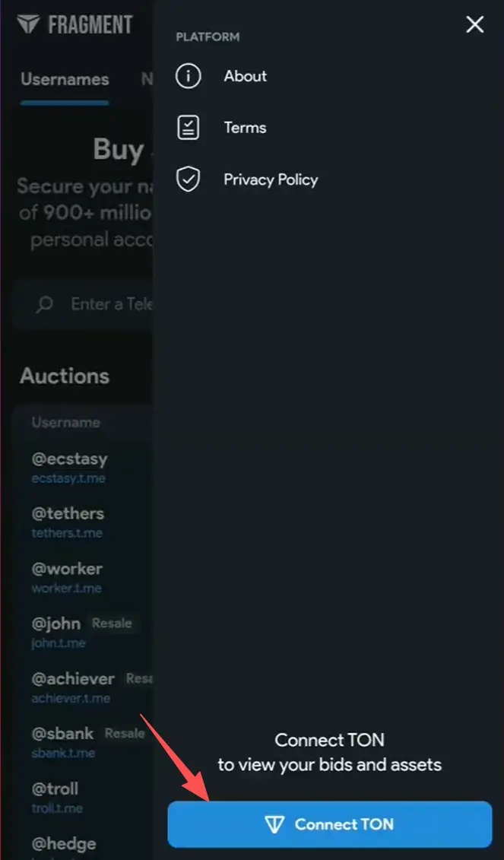504x860 pixels.
Task: Open the About menu item
Action: [x=245, y=76]
